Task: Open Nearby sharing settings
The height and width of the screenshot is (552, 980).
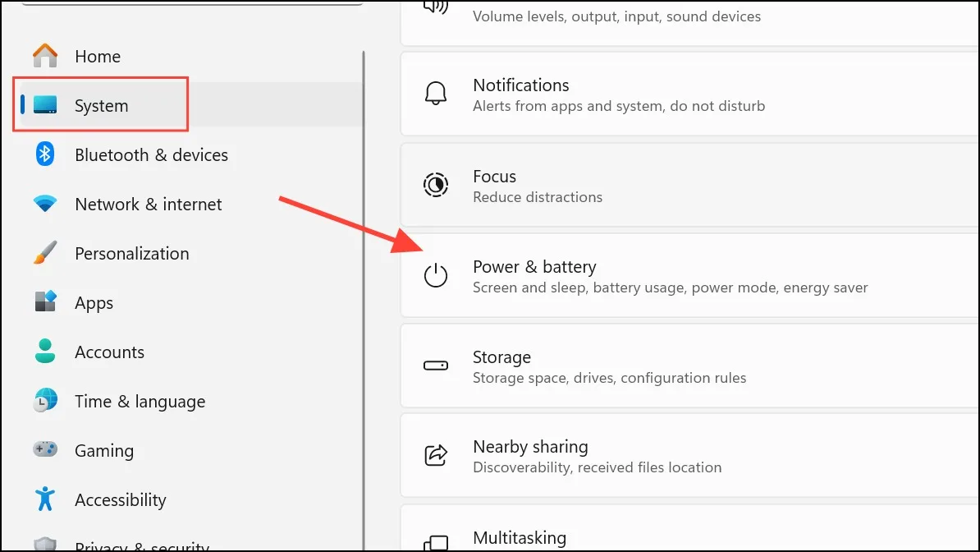Action: (x=689, y=456)
